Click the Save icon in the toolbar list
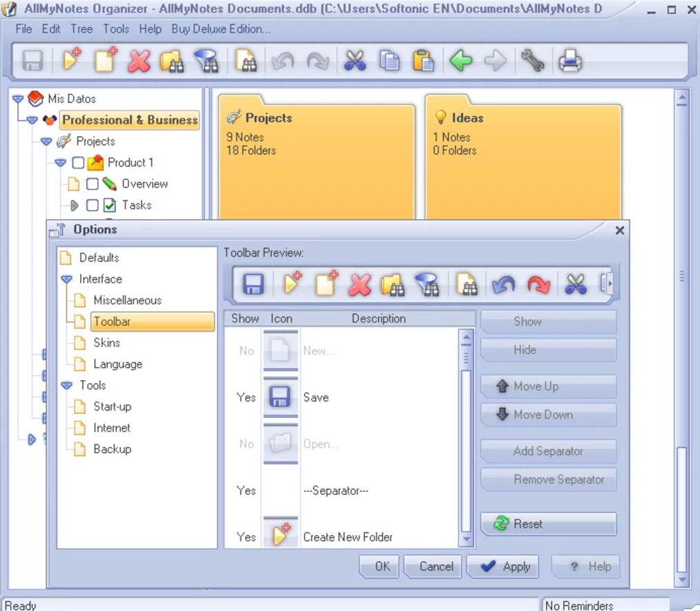Image resolution: width=700 pixels, height=611 pixels. pos(280,397)
